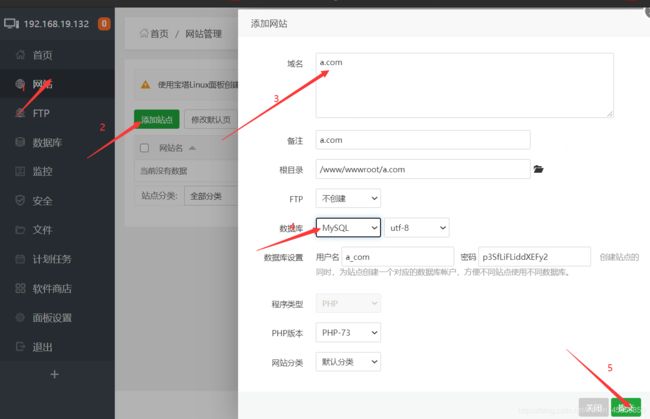Click the database icon in sidebar
The width and height of the screenshot is (650, 419).
coord(20,142)
